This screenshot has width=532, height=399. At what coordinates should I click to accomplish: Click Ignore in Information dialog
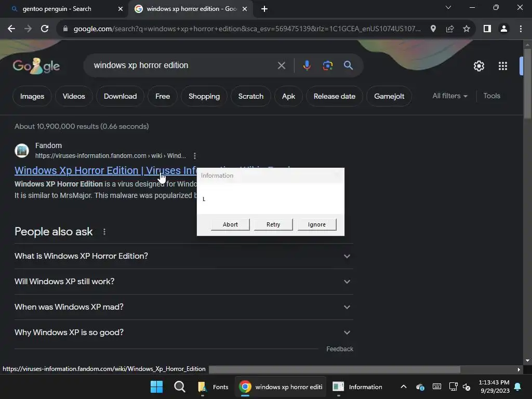(316, 224)
